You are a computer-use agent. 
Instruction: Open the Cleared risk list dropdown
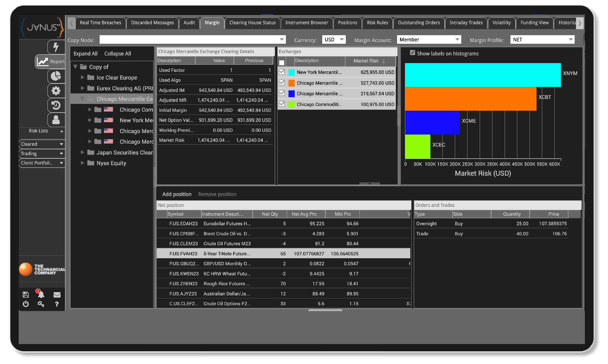click(x=42, y=144)
